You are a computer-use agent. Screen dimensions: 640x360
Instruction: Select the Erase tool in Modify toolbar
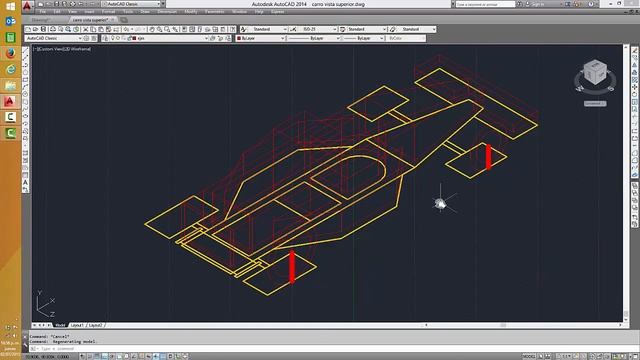(x=635, y=51)
